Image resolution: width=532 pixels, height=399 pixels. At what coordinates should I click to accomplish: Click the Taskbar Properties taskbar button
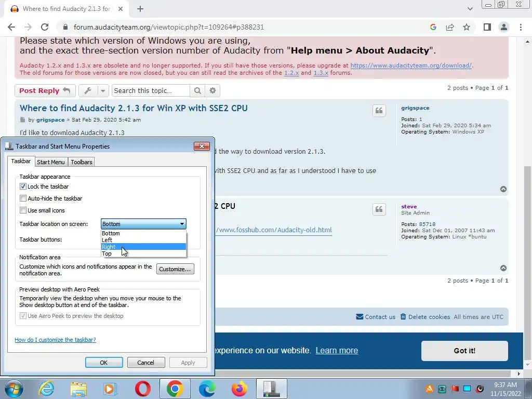point(271,389)
